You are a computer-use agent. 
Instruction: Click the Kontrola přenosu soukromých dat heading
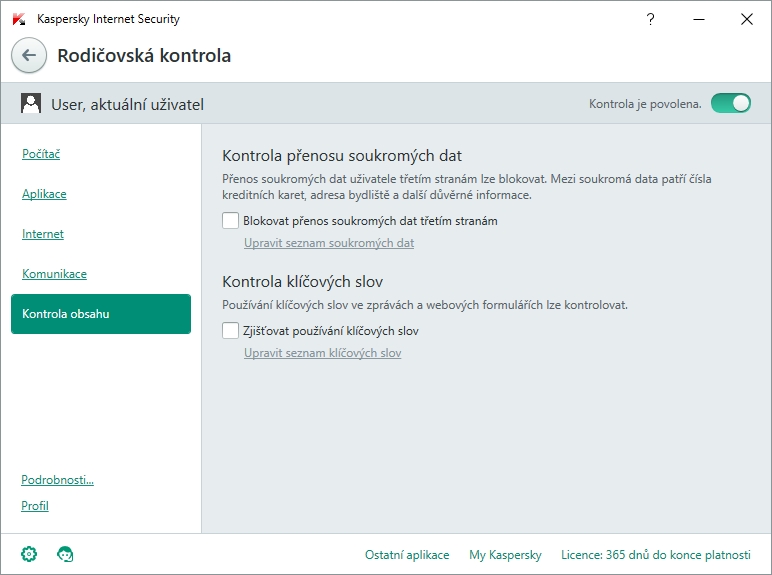pyautogui.click(x=342, y=156)
